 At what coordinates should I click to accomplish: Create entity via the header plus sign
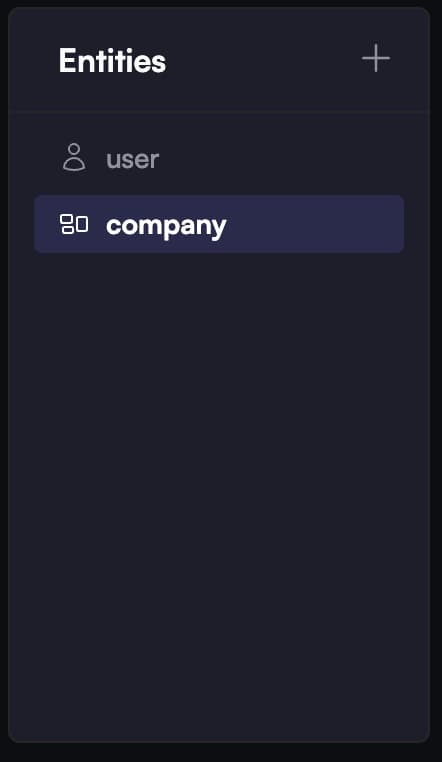[x=375, y=58]
